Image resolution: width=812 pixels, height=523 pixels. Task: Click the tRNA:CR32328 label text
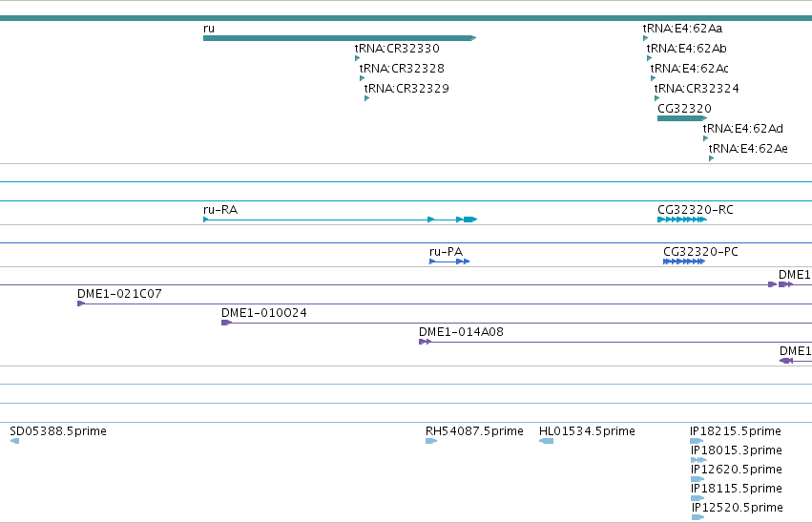click(x=402, y=69)
